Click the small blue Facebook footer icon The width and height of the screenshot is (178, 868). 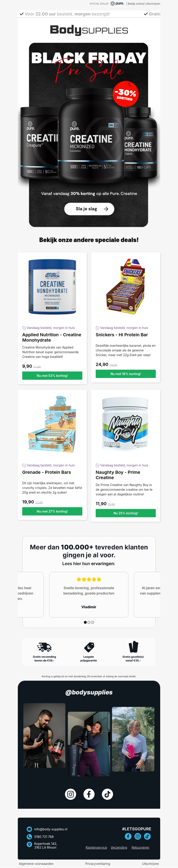coord(128,836)
